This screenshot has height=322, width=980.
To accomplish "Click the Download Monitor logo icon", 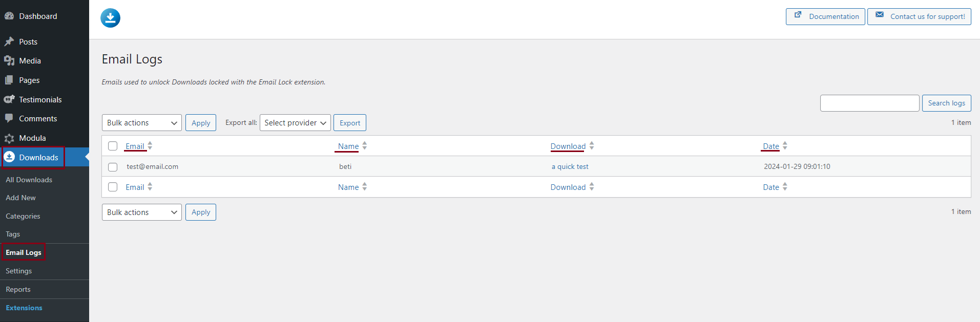I will click(x=110, y=18).
